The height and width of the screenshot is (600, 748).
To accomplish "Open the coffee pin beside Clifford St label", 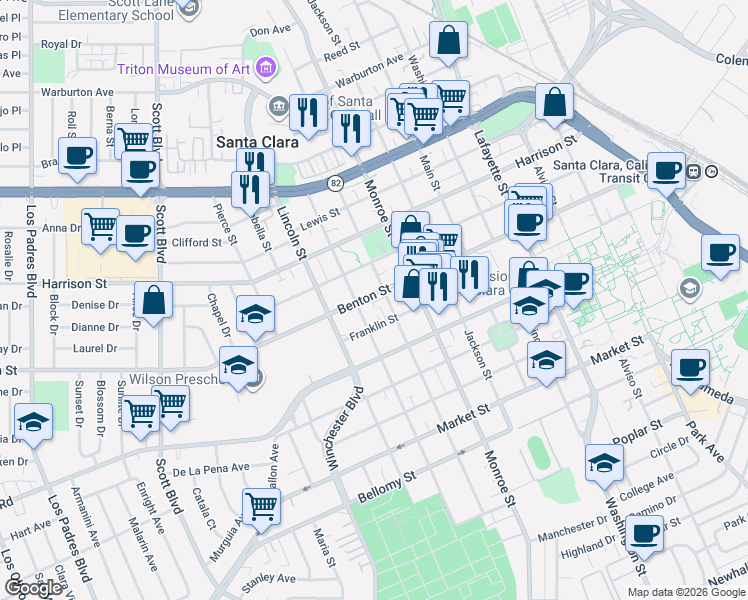I will pos(135,236).
